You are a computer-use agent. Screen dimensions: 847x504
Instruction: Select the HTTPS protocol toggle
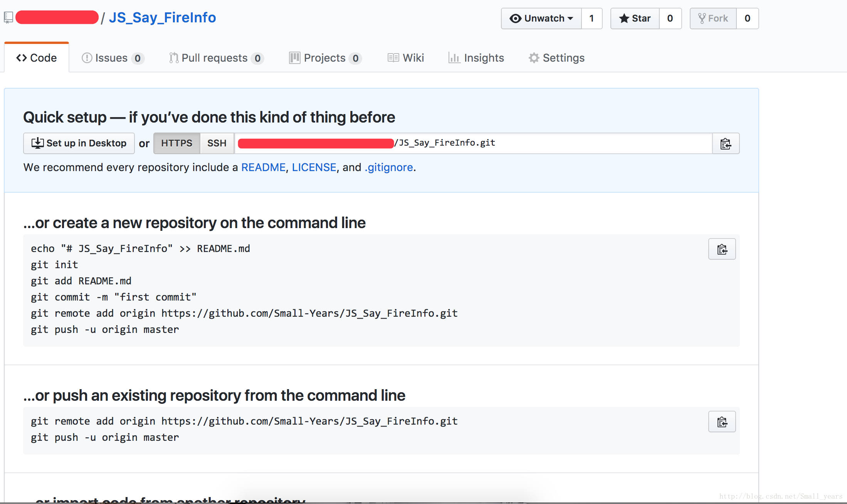coord(177,143)
